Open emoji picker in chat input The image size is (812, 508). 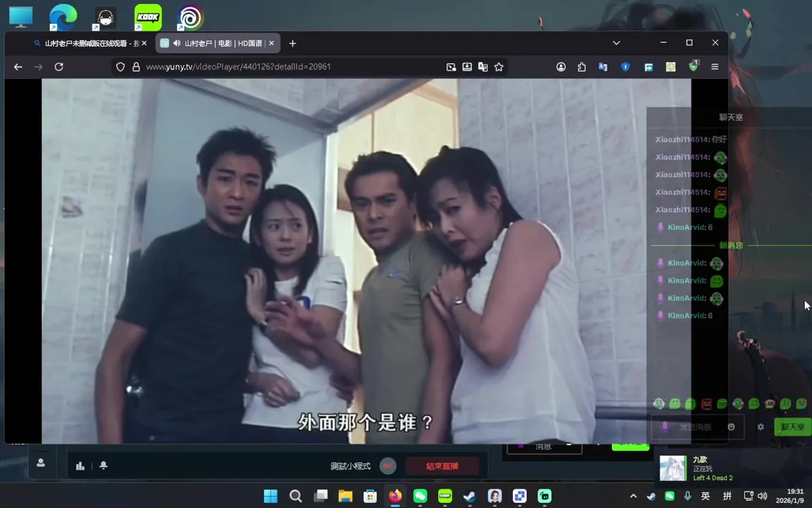(x=731, y=427)
